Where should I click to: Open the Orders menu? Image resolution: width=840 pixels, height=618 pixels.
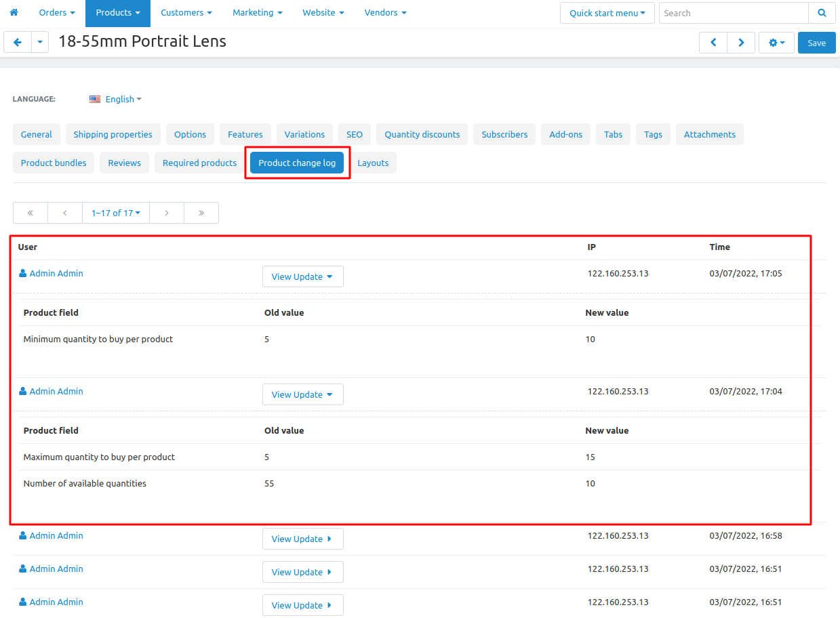tap(57, 13)
